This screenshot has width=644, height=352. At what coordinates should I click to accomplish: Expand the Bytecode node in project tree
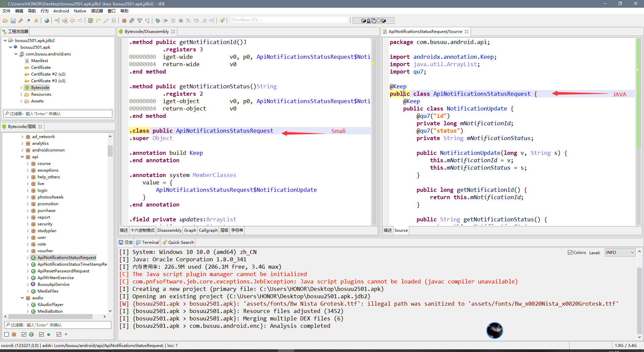point(21,88)
